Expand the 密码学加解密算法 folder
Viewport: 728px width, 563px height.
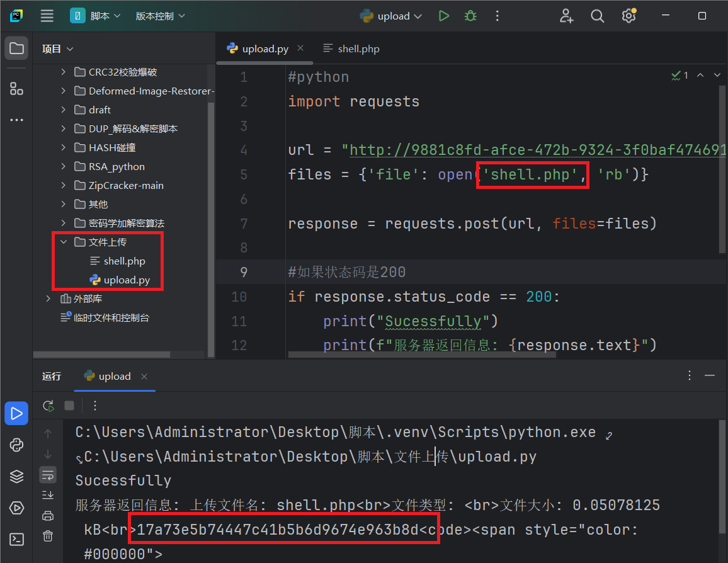click(x=64, y=223)
